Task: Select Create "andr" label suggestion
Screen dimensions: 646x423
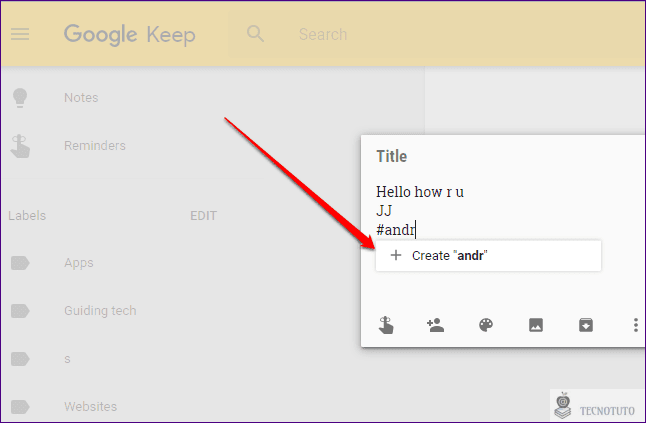Action: (x=488, y=256)
